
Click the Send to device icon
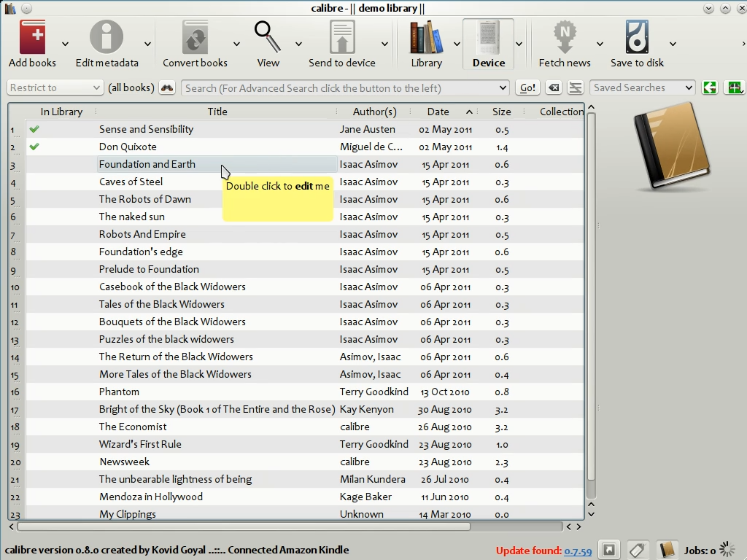(341, 38)
